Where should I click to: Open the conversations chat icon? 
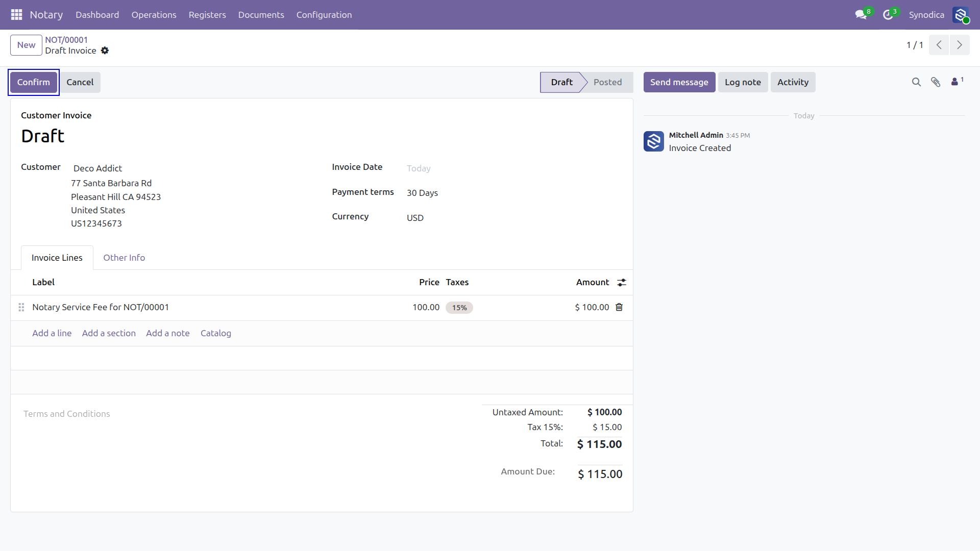[861, 15]
